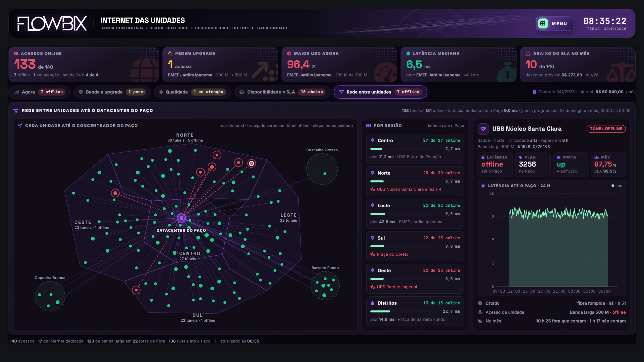Open the Centro region card

(x=415, y=149)
